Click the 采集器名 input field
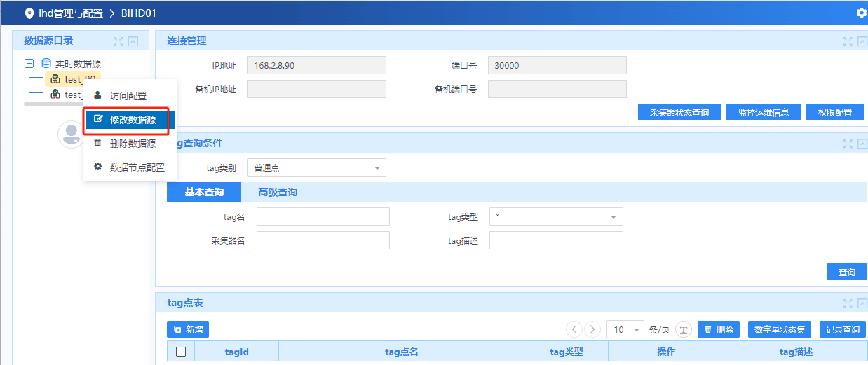 click(x=323, y=240)
